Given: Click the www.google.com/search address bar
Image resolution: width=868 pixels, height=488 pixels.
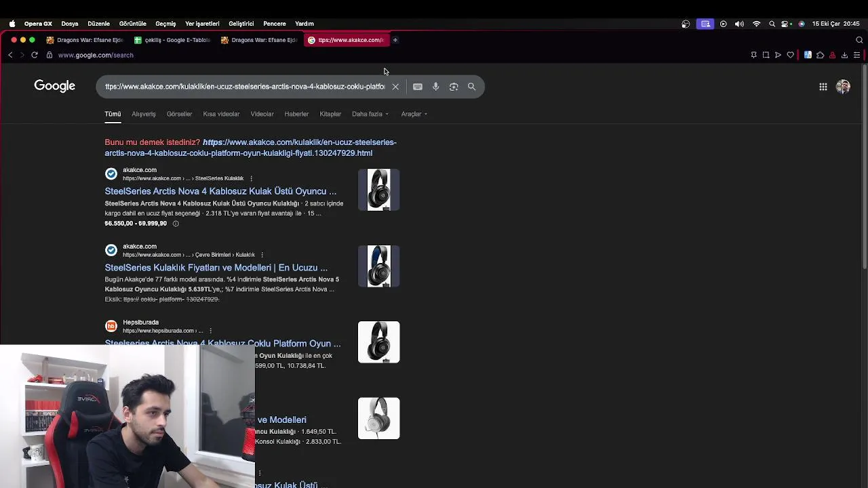Looking at the screenshot, I should click(96, 55).
